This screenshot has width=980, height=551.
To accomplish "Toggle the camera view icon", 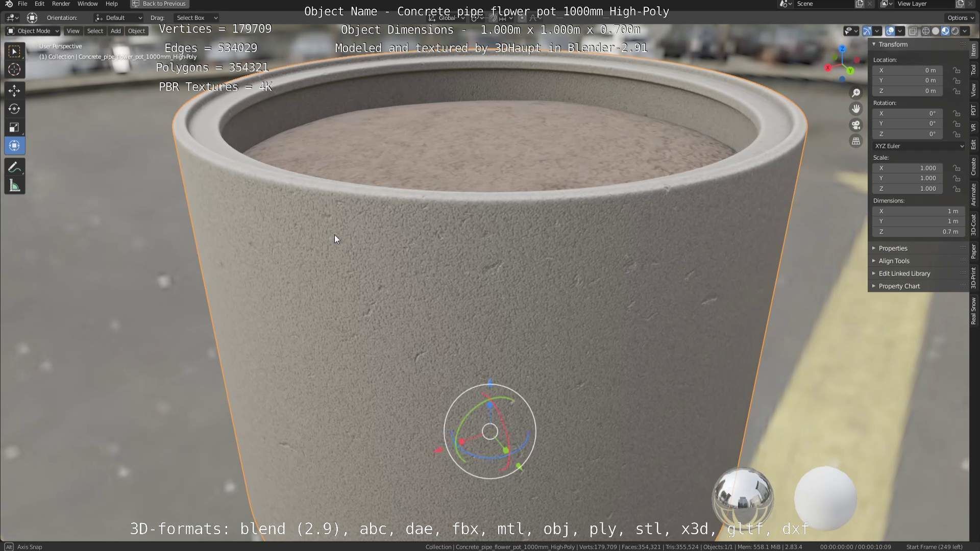I will pyautogui.click(x=856, y=125).
